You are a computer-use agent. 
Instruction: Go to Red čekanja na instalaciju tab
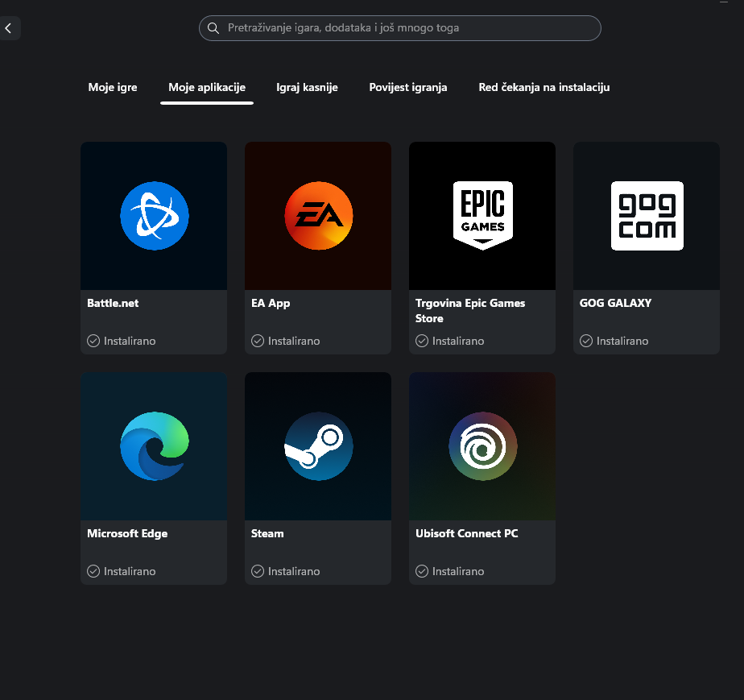[x=544, y=87]
